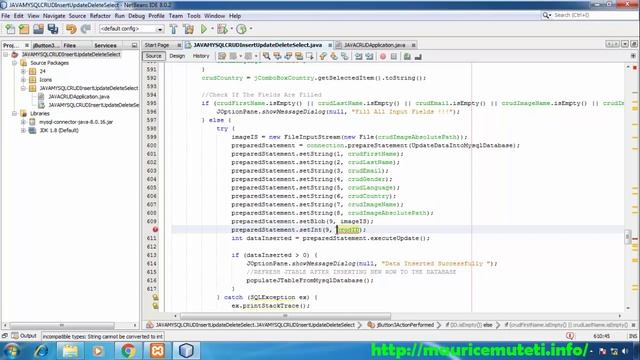Click the Open Project toolbar icon

tap(38, 29)
